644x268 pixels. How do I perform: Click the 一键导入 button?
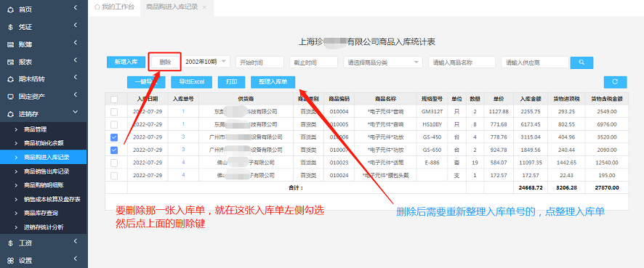pyautogui.click(x=146, y=82)
